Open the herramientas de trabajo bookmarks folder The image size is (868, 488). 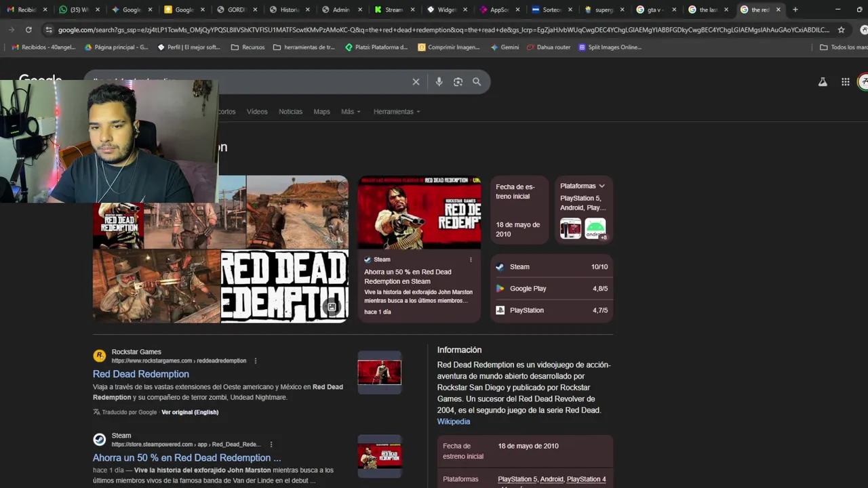[304, 47]
